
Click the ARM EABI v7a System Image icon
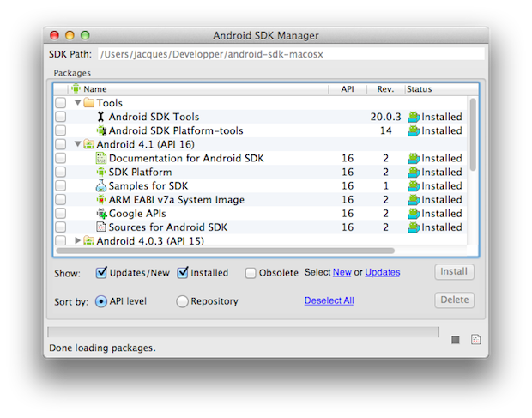click(x=100, y=199)
